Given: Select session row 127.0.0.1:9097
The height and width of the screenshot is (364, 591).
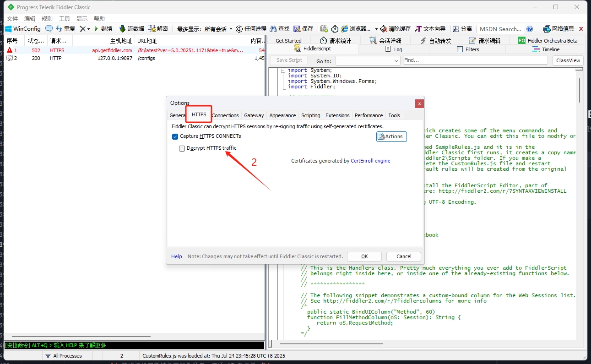Looking at the screenshot, I should pos(135,58).
